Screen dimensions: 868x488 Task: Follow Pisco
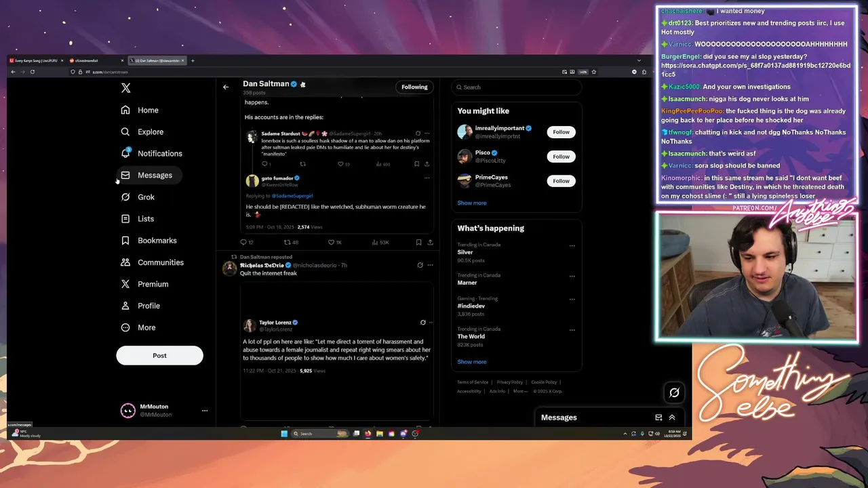tap(561, 157)
